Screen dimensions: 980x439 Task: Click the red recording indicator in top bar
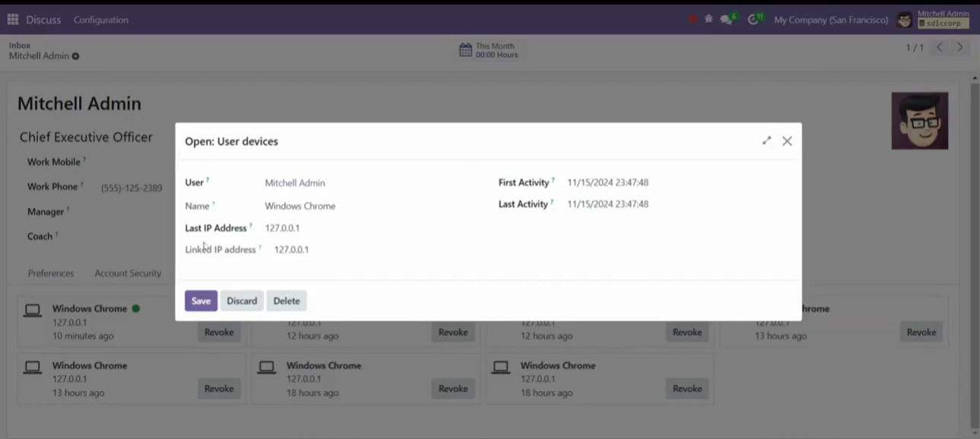click(693, 20)
